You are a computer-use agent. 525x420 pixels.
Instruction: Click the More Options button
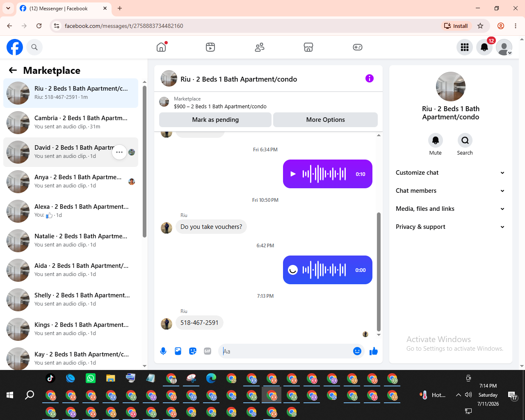pos(326,120)
